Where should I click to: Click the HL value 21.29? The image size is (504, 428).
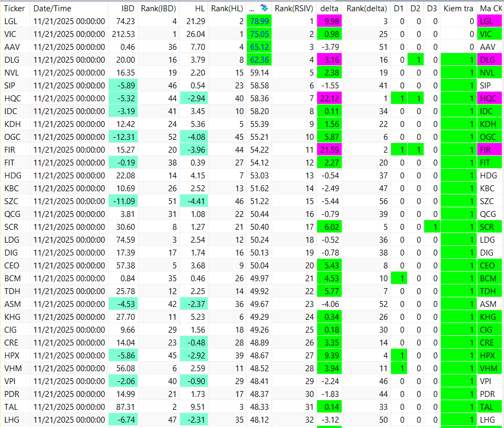click(195, 21)
